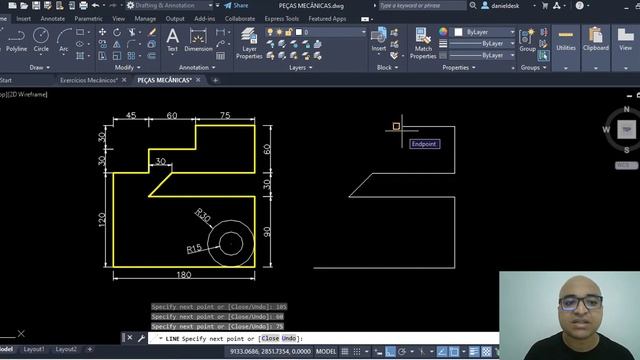Toggle layer lock padlock icon

point(289,32)
